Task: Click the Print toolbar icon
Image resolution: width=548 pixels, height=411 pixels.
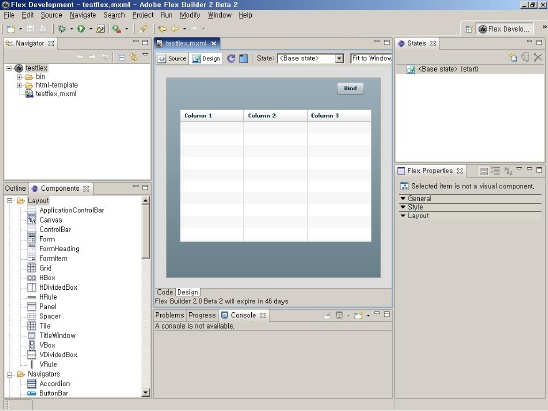Action: click(43, 29)
